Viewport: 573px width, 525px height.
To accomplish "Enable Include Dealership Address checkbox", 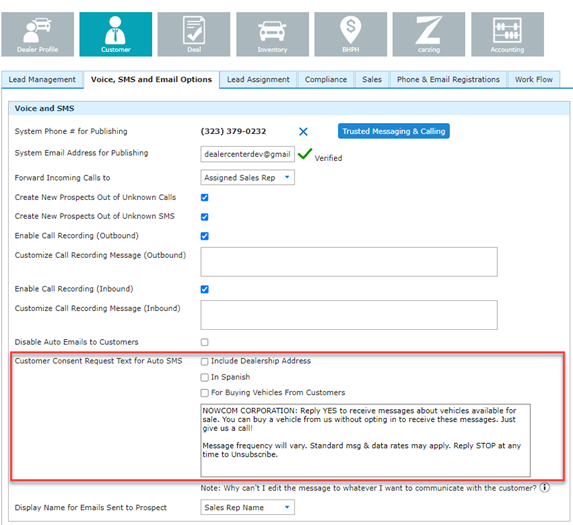I will (205, 361).
